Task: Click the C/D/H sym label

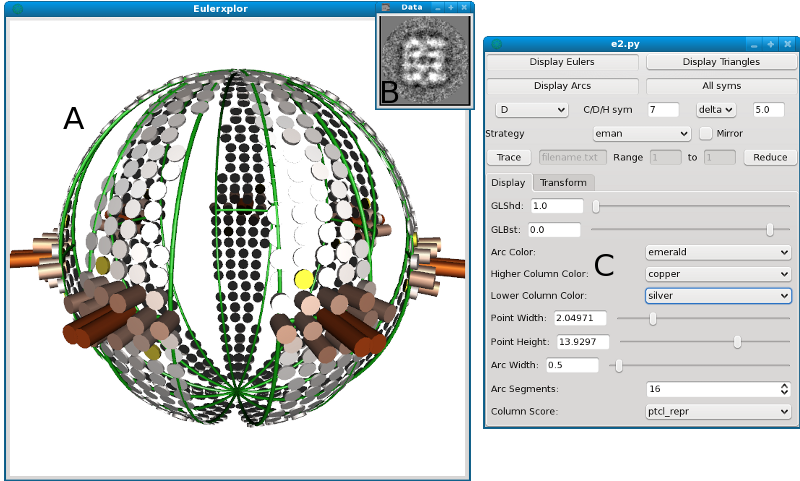Action: pos(608,110)
